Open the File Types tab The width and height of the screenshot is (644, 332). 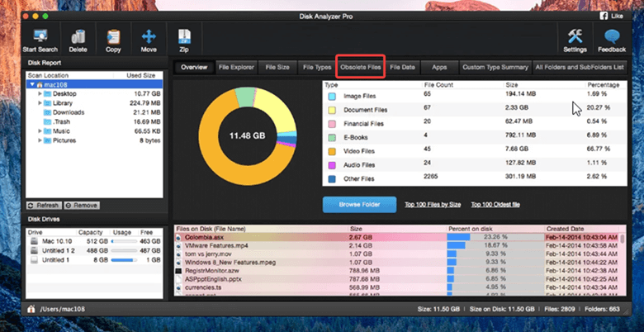click(x=317, y=68)
